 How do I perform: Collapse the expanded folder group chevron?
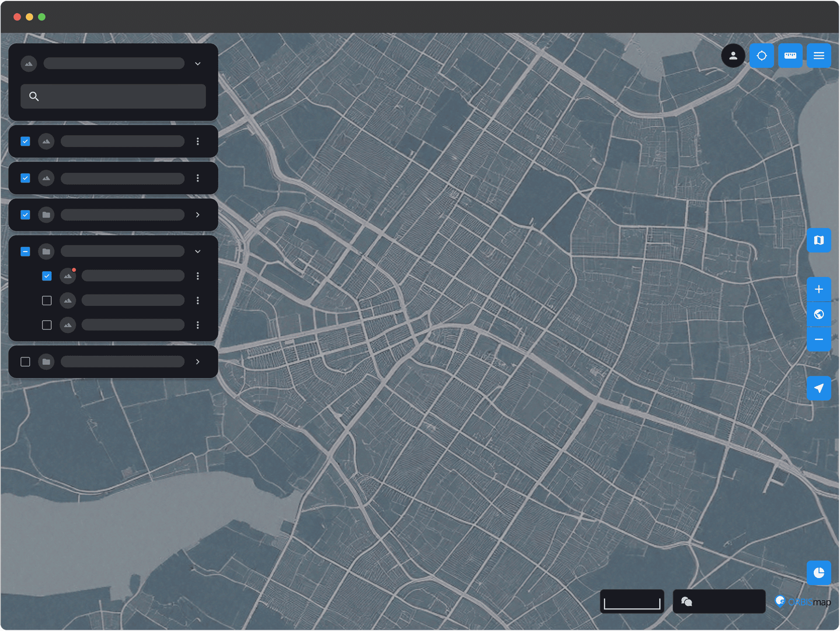[x=198, y=251]
